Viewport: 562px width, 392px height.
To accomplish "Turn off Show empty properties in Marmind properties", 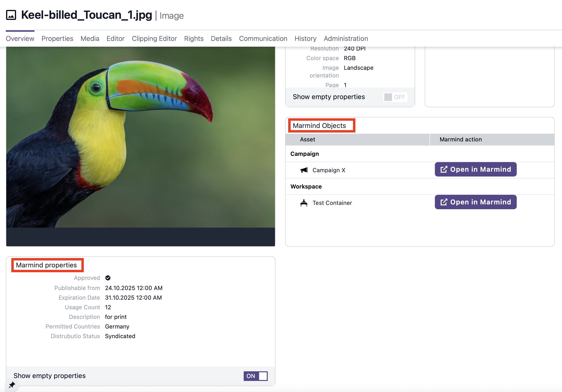I will (255, 376).
